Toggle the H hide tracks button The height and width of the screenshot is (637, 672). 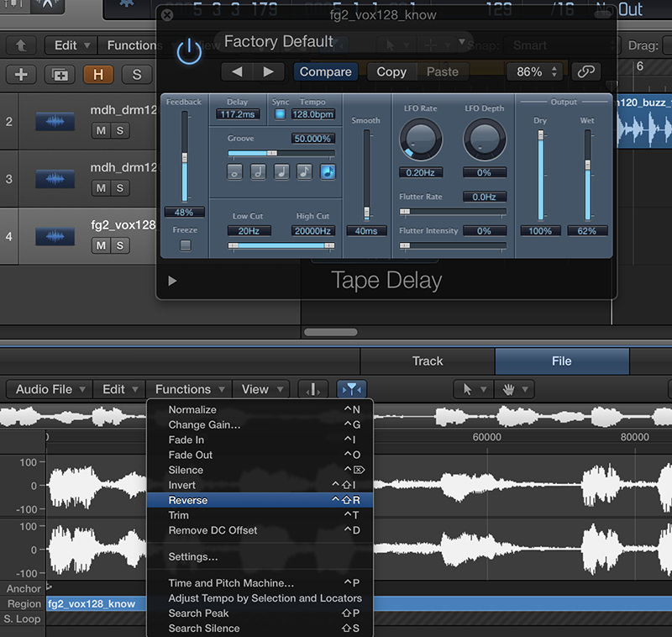(98, 75)
